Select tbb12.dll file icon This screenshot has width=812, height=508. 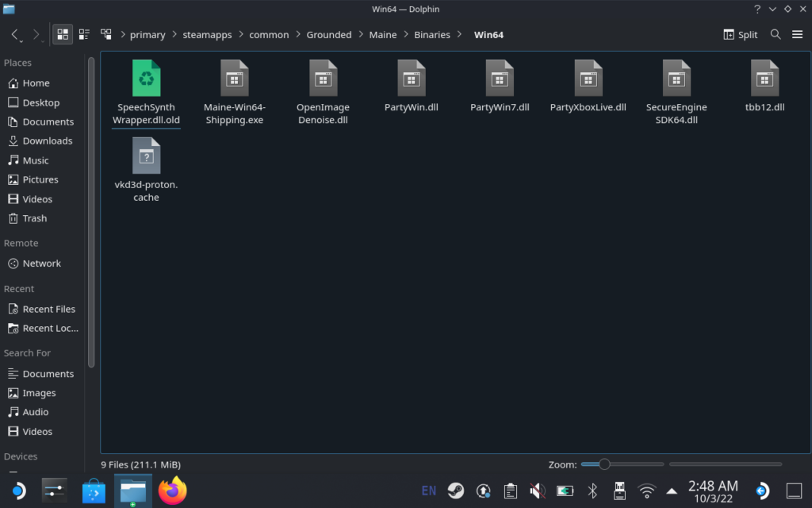[765, 79]
